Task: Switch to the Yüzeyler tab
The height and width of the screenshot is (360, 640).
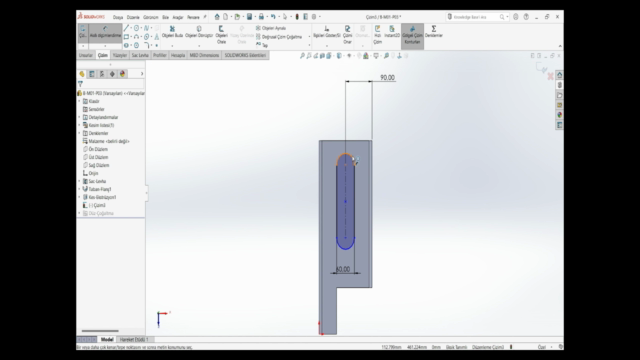Action: (x=120, y=55)
